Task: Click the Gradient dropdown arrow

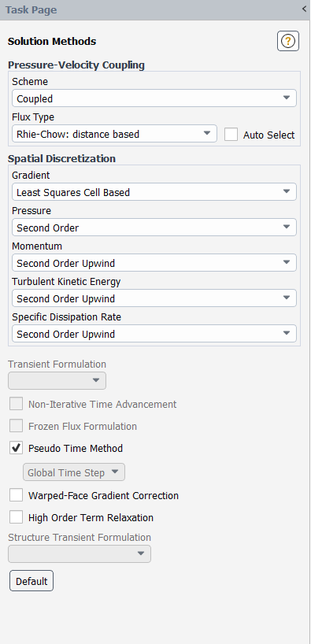Action: [x=287, y=192]
